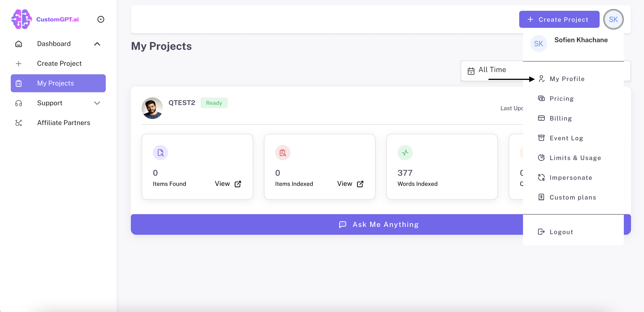Click the plus icon beside Create Project in sidebar
This screenshot has width=644, height=312.
pyautogui.click(x=19, y=64)
